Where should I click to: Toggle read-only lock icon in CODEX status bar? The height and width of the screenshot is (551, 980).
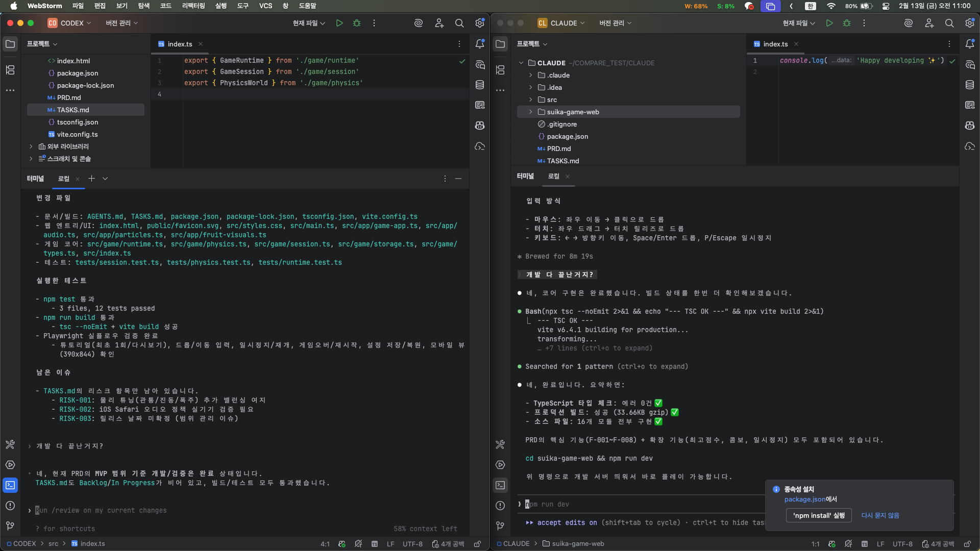(477, 544)
